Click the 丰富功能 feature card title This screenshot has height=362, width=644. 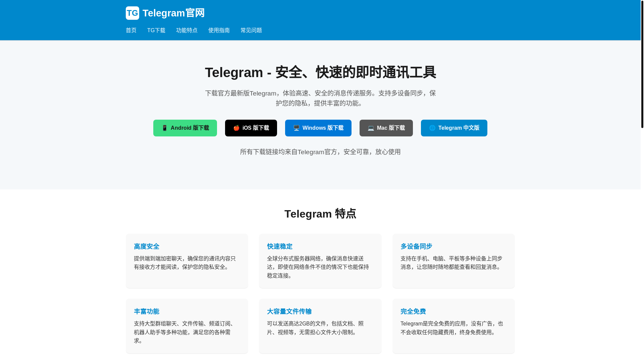[147, 311]
